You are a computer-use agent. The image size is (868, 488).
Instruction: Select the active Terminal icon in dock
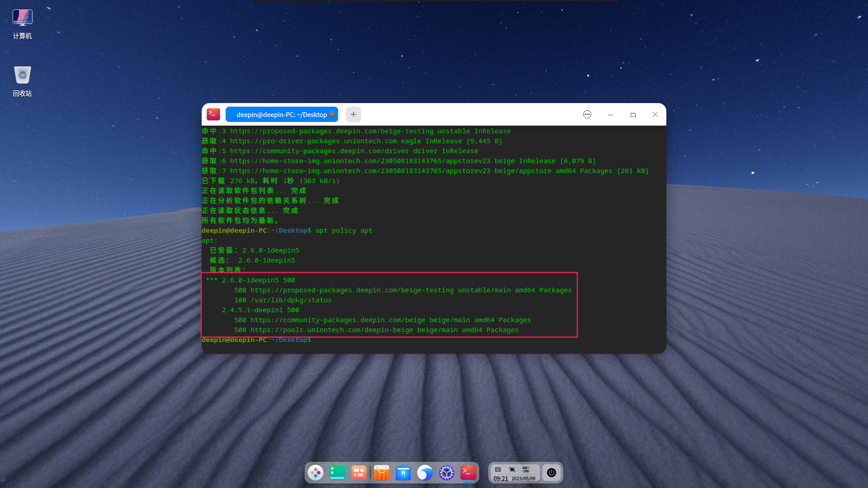pos(468,473)
